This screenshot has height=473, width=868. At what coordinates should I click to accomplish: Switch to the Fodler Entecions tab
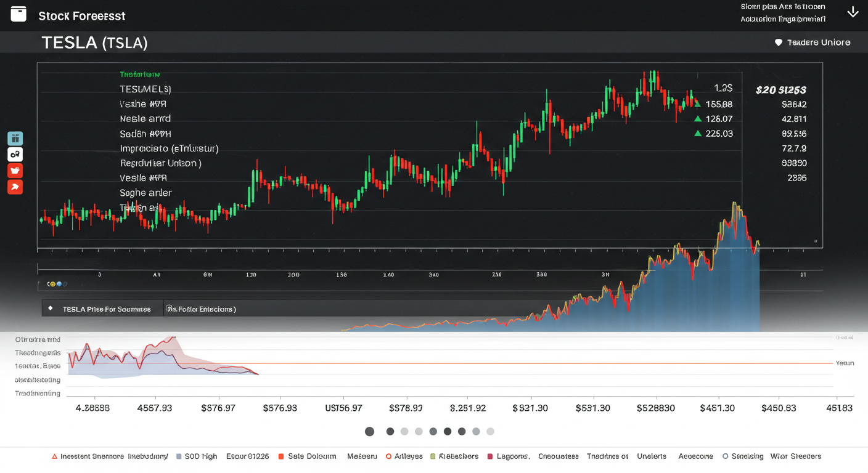(x=202, y=309)
